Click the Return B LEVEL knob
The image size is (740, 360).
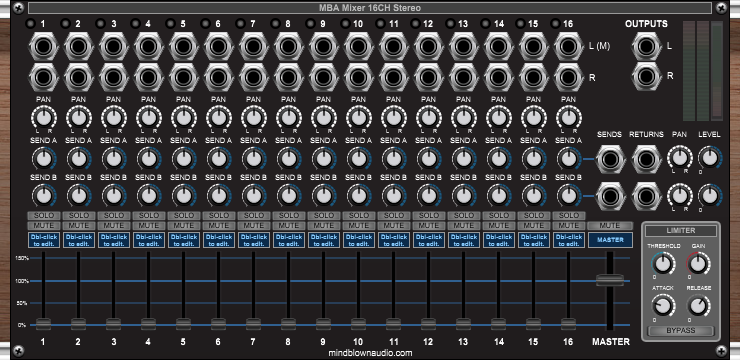point(710,195)
